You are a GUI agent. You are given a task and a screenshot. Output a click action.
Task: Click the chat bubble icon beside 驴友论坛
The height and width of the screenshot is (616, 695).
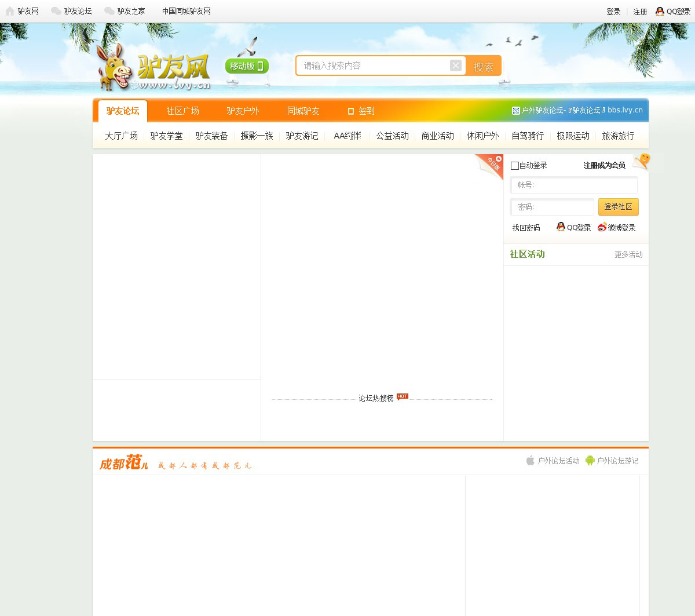[56, 11]
